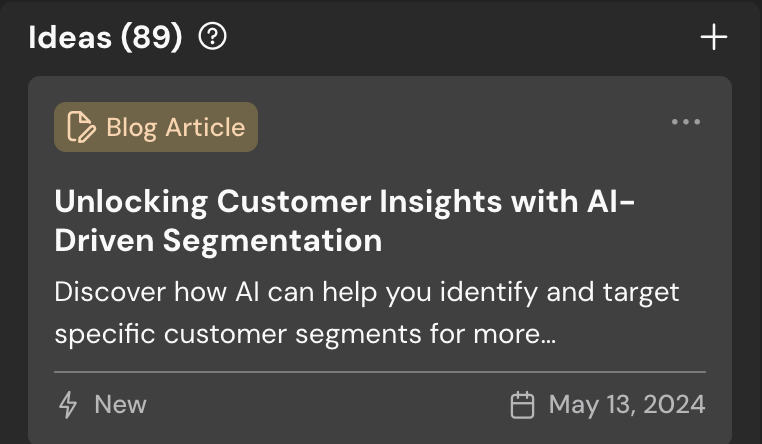The height and width of the screenshot is (444, 762).
Task: Click the divider line above the card footer
Action: point(380,372)
